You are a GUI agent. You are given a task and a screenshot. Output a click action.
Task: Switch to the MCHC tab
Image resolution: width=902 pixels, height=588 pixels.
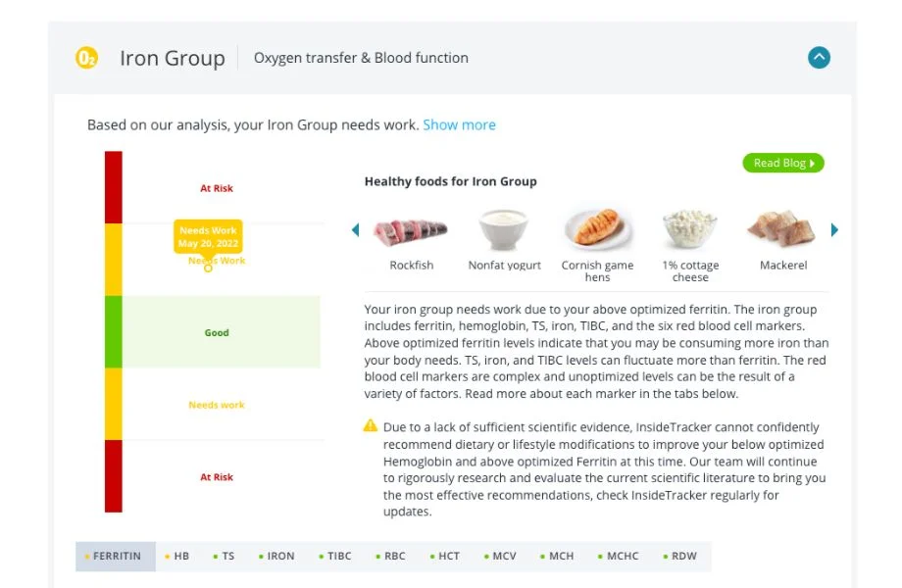(620, 556)
